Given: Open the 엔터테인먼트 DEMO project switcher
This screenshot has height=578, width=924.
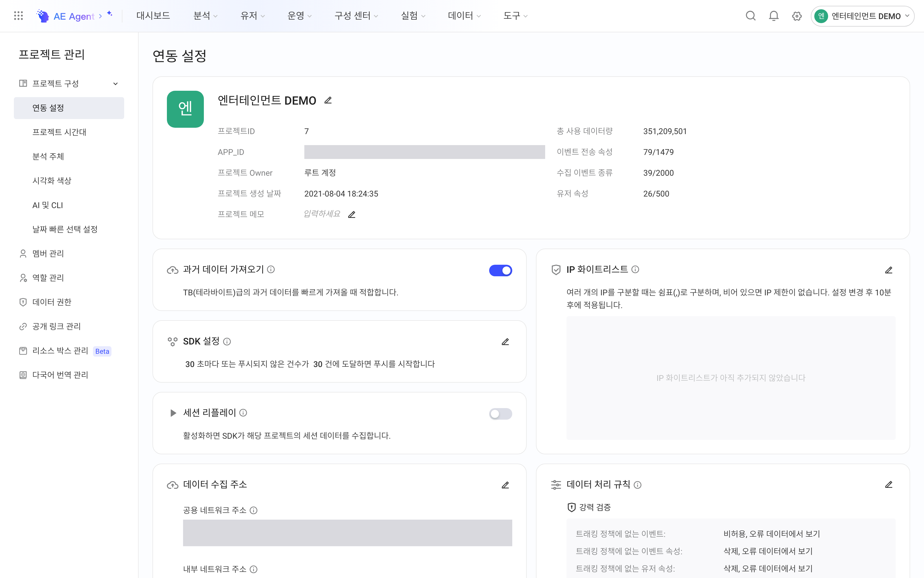Looking at the screenshot, I should 862,16.
